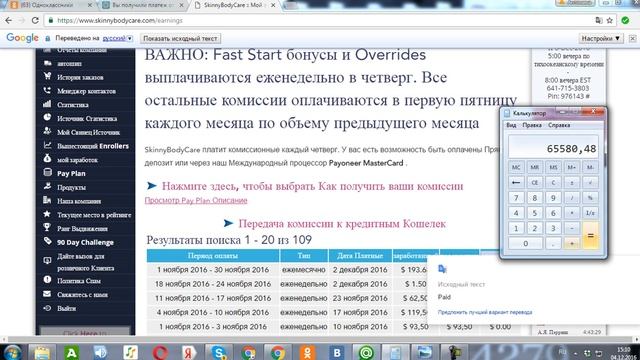Open the Настройки dropdown in translate bar
This screenshot has width=640, height=360.
click(x=601, y=38)
